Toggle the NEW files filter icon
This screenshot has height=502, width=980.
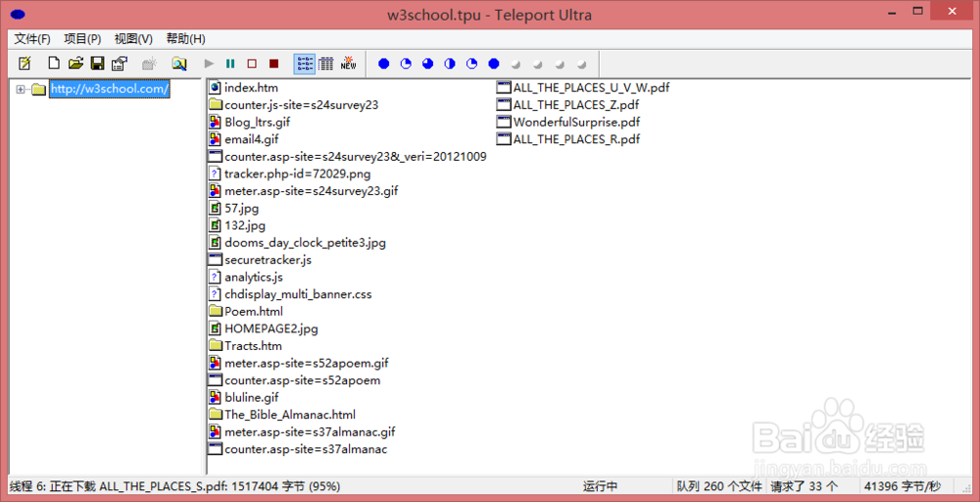click(x=348, y=63)
